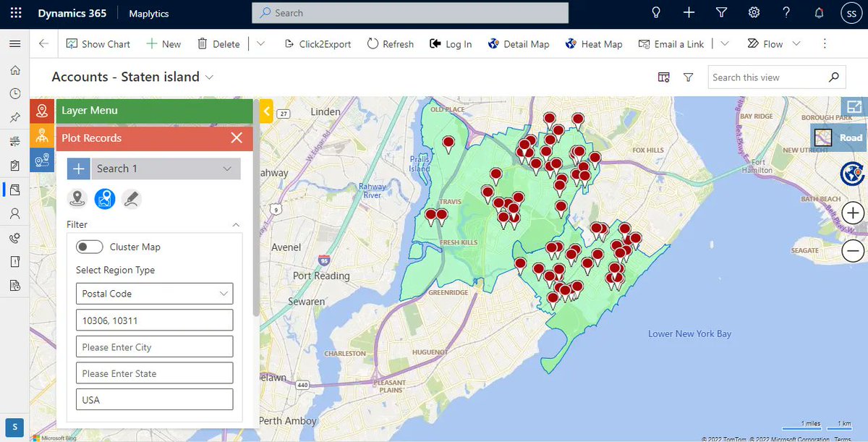This screenshot has height=442, width=868.
Task: Open the more commands ellipsis
Action: (825, 44)
